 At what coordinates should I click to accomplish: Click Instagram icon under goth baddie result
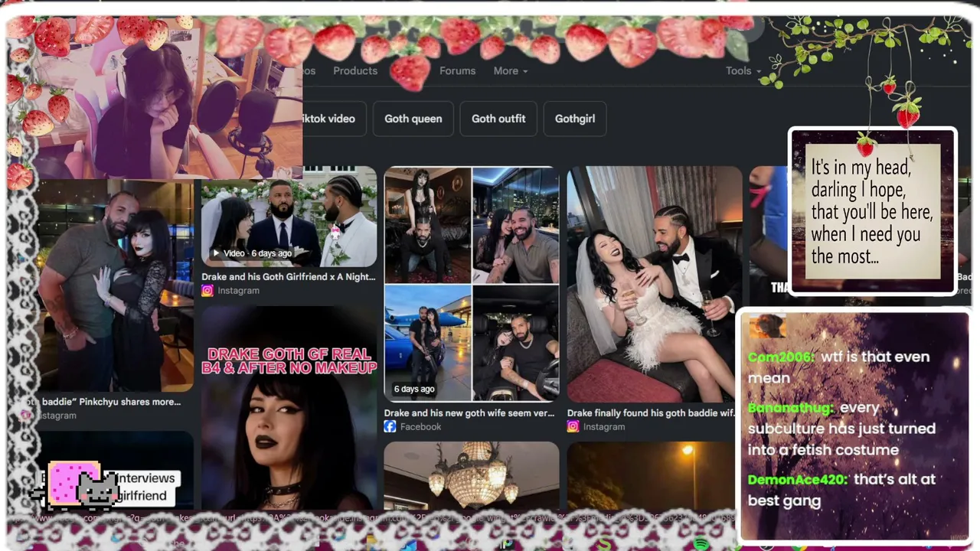pyautogui.click(x=573, y=427)
